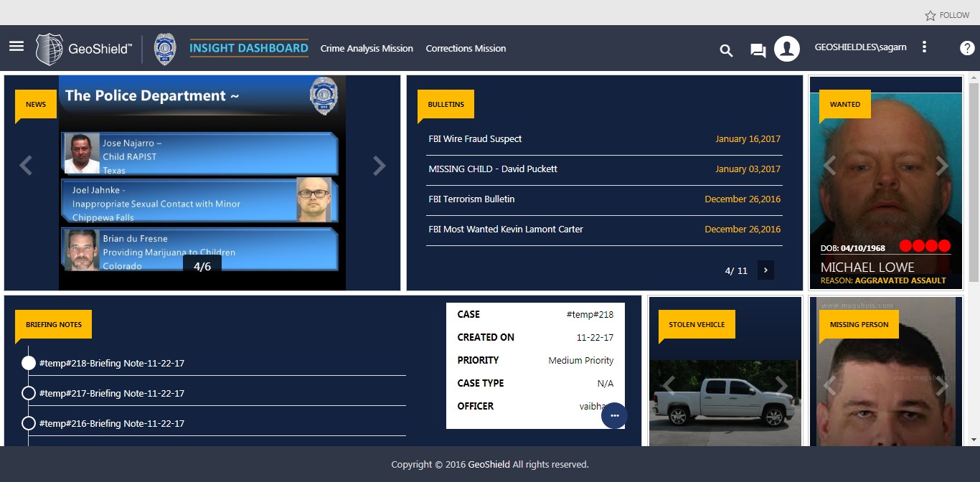Select briefing note #temp#217 radio marker

click(29, 393)
